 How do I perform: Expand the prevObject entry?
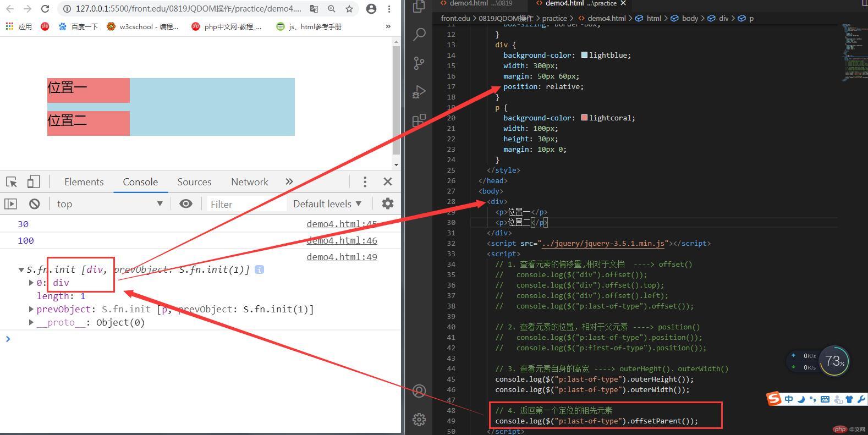coord(31,309)
